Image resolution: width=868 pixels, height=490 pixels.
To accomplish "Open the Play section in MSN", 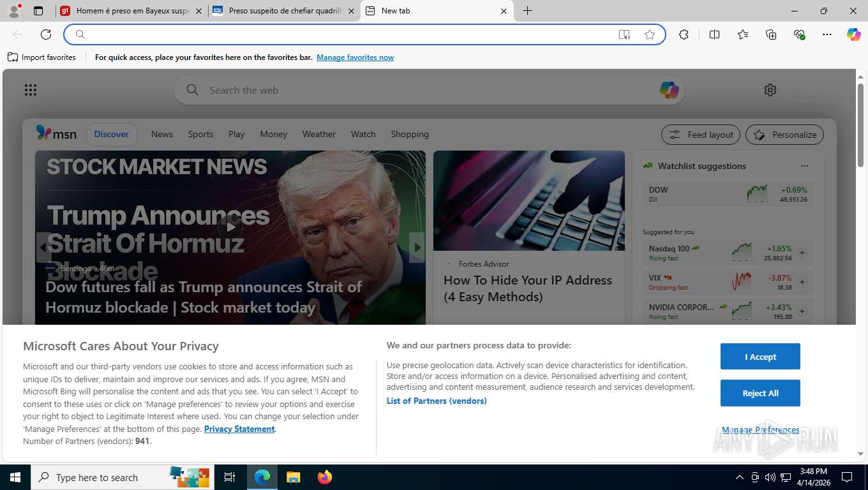I will pyautogui.click(x=236, y=134).
